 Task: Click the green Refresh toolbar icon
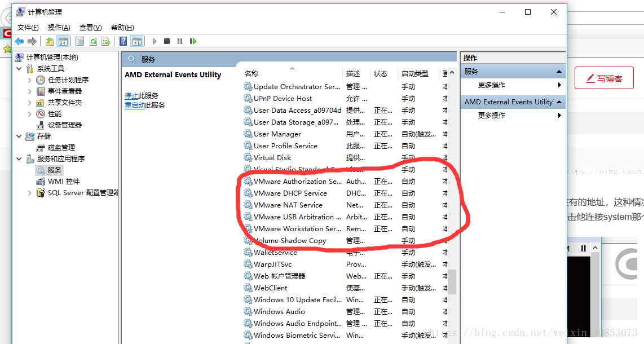click(93, 41)
